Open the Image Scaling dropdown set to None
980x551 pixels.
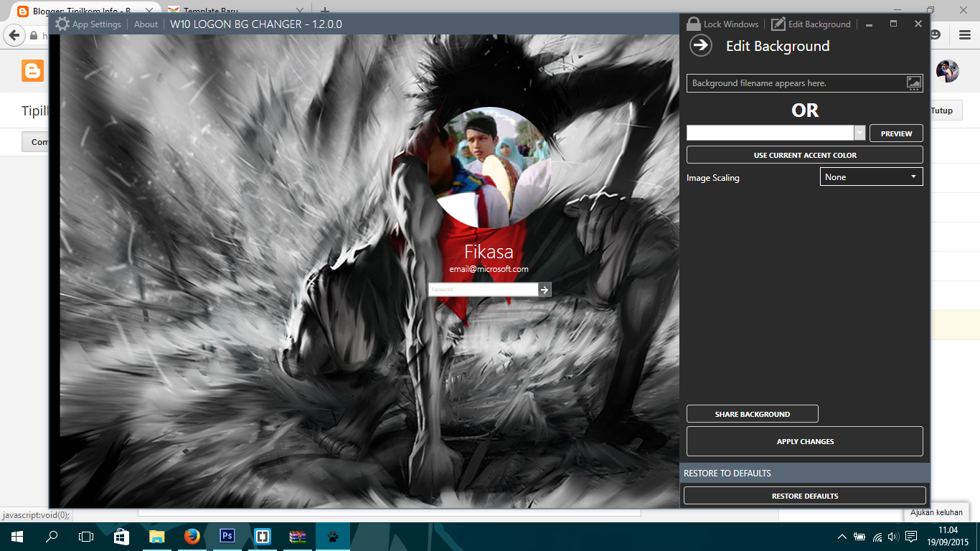tap(871, 176)
